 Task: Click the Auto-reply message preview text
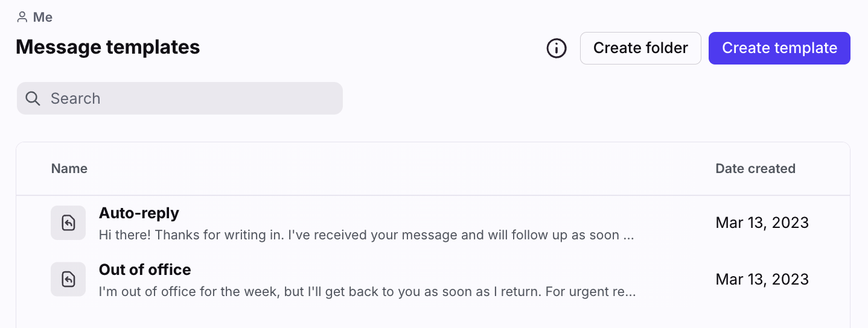click(366, 235)
